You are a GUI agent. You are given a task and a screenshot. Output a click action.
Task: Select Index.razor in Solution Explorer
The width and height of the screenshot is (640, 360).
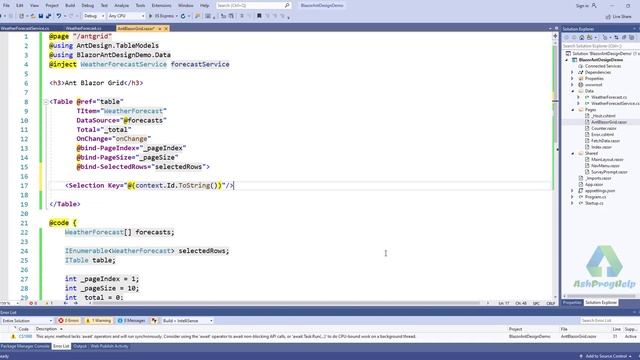[601, 147]
